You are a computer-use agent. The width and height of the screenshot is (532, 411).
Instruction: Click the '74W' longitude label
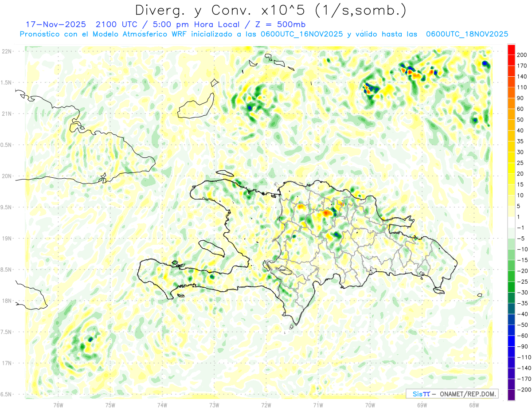[162, 405]
